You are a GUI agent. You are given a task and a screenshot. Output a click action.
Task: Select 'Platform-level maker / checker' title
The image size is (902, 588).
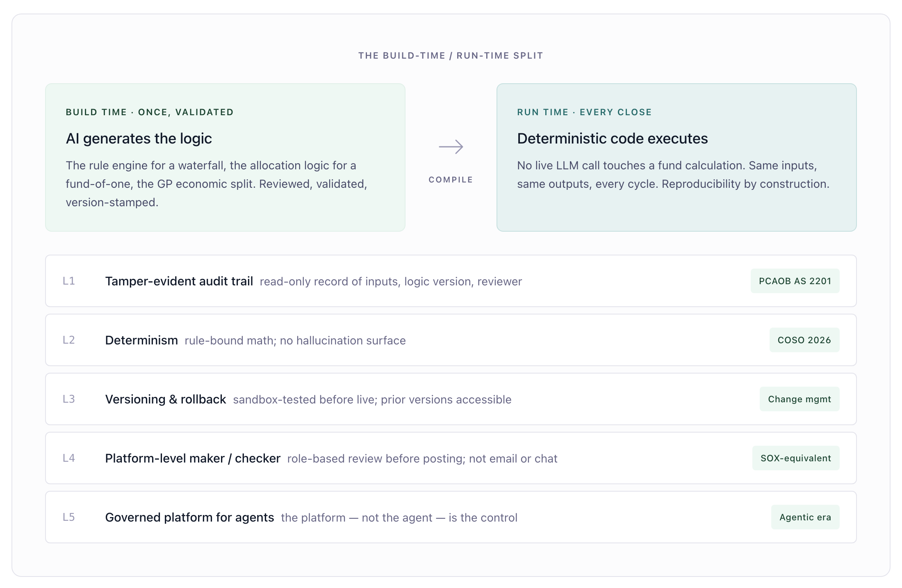(193, 458)
